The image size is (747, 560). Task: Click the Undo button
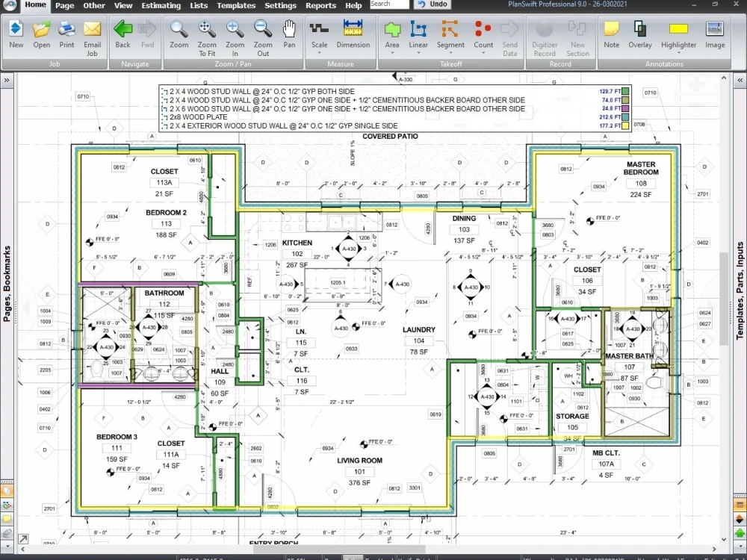pos(432,4)
